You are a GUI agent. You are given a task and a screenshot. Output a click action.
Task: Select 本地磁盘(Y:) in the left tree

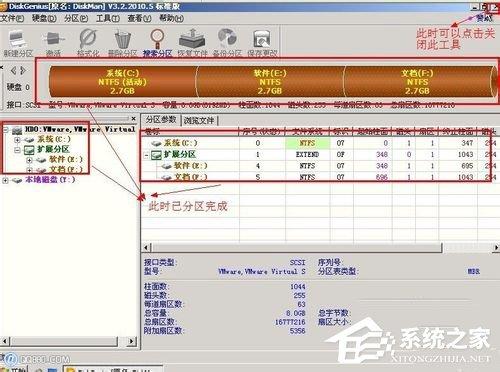(x=50, y=180)
